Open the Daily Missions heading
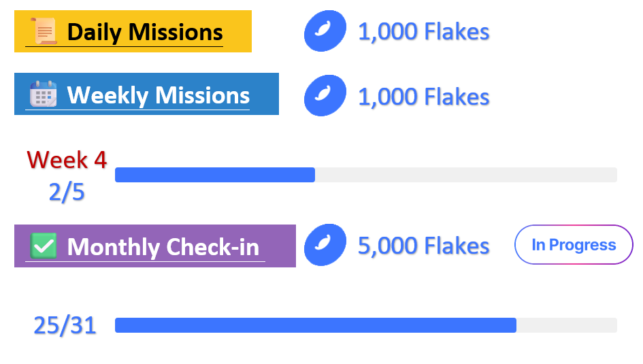This screenshot has height=364, width=643. click(145, 32)
